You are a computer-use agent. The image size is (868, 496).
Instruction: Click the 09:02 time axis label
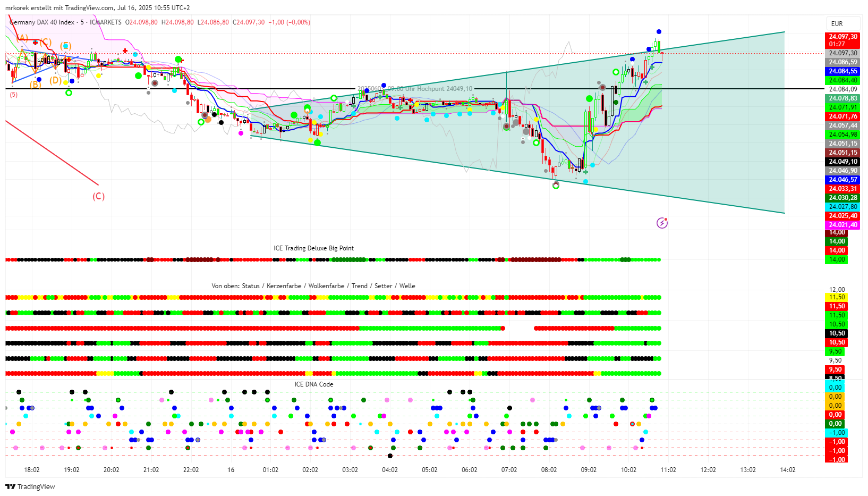(589, 470)
